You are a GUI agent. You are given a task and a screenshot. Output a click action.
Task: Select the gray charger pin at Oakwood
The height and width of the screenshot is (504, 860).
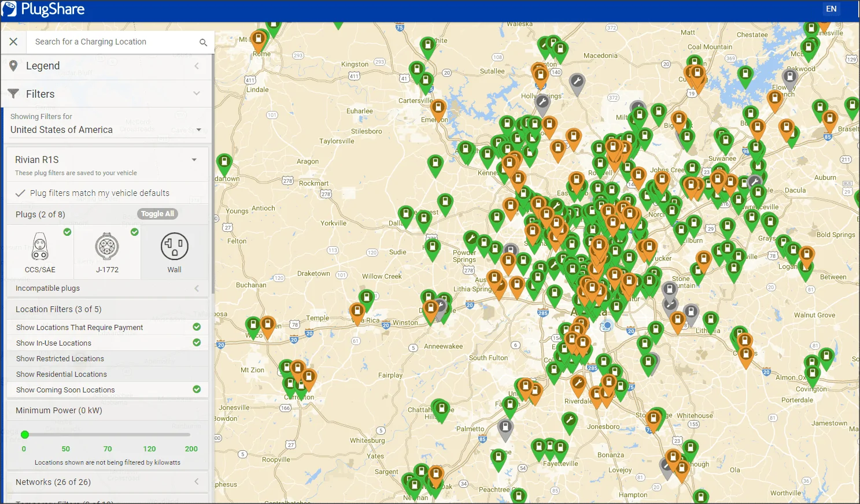point(790,79)
